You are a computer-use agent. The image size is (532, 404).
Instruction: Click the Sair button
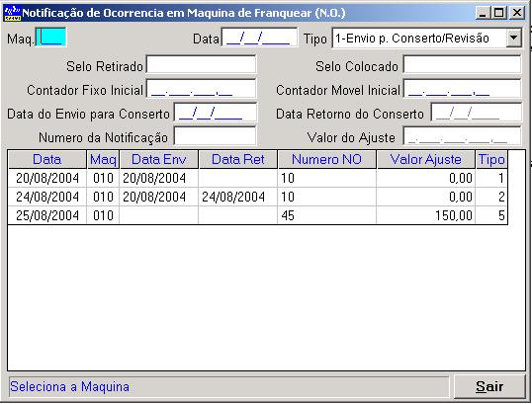tap(489, 386)
